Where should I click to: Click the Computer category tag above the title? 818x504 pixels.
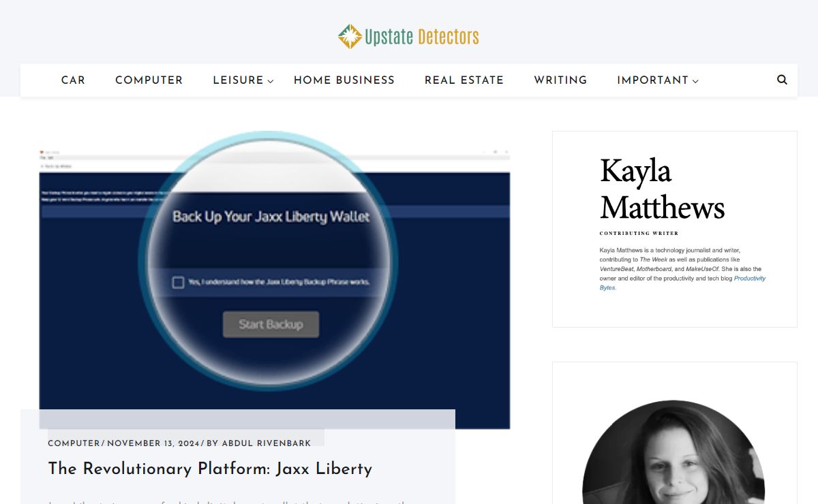pos(74,443)
